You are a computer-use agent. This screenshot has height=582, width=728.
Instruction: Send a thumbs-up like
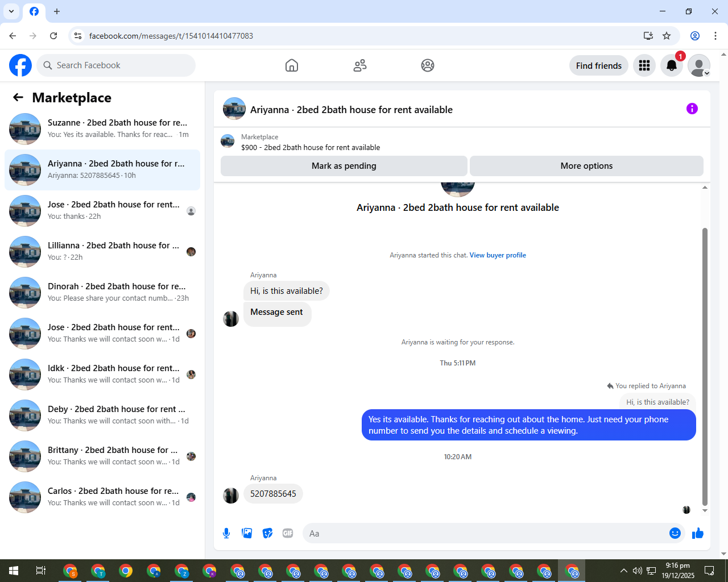click(x=698, y=533)
